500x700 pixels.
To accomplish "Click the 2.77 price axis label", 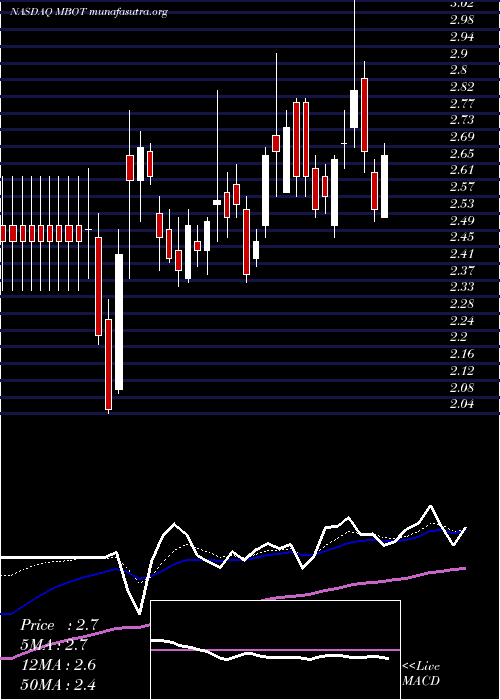I will [462, 104].
